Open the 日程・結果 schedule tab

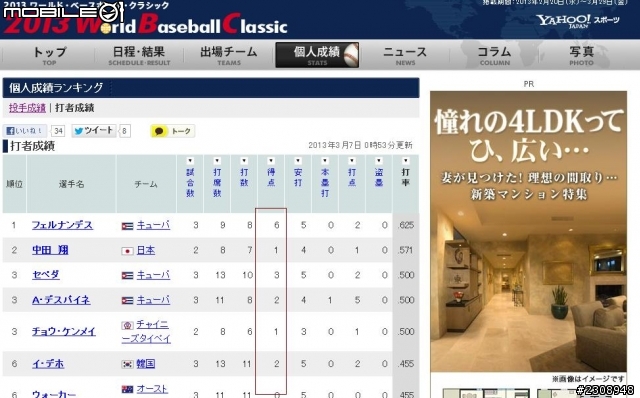coord(139,55)
